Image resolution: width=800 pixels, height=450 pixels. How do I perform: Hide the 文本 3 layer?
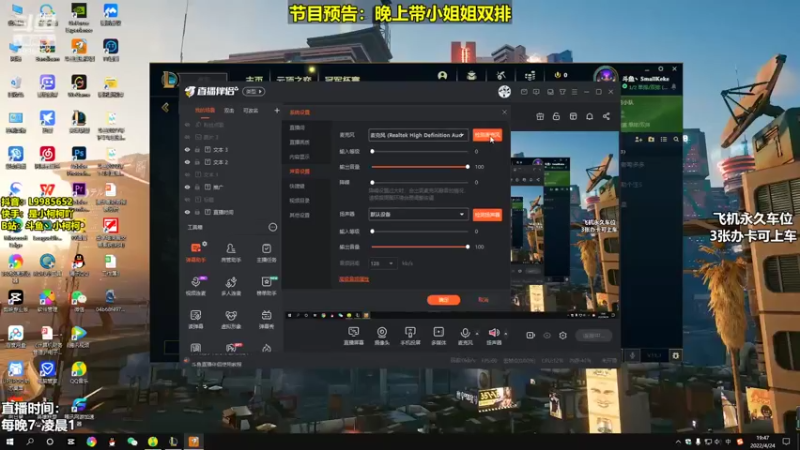tap(187, 149)
